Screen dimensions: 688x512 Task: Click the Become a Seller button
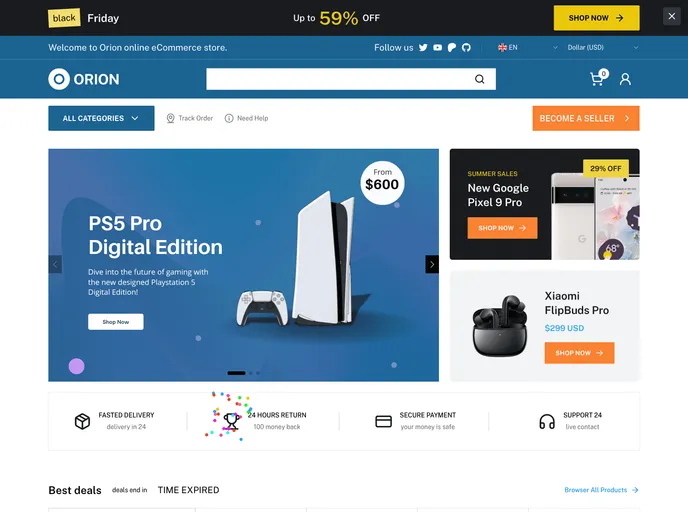click(586, 118)
